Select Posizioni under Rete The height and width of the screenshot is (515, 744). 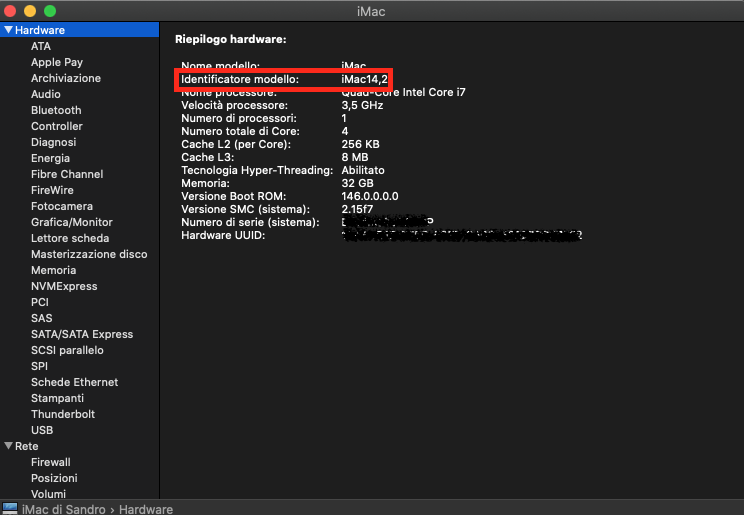coord(54,478)
